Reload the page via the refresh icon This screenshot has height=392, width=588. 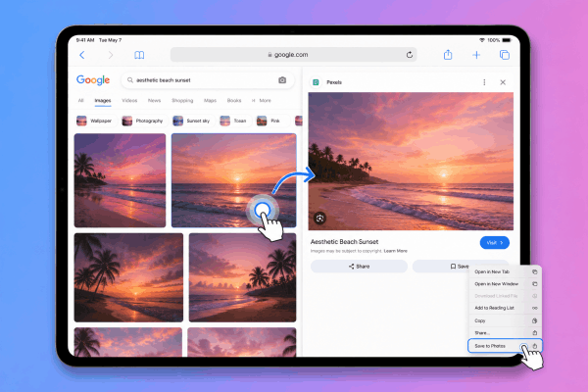pos(410,55)
